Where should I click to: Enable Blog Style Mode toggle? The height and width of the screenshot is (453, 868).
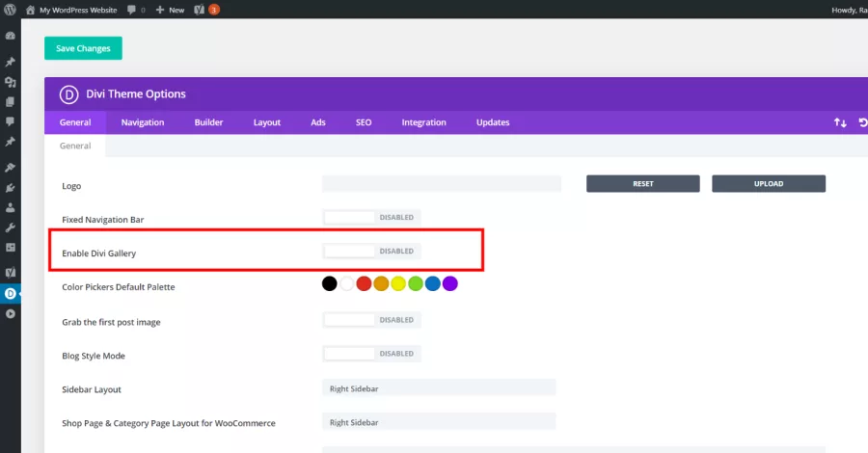click(371, 354)
